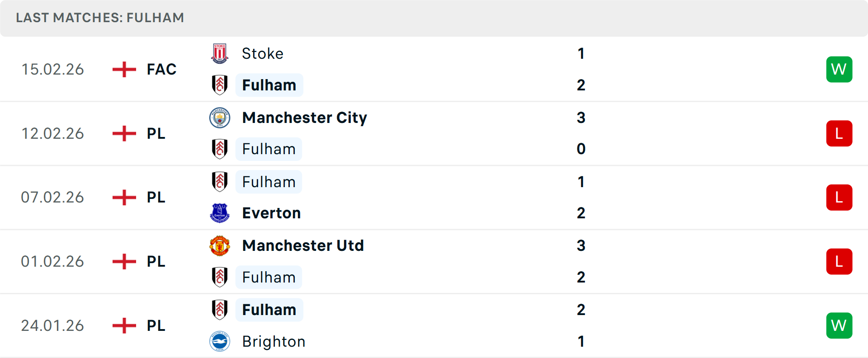Select the Manchester City badge icon
The height and width of the screenshot is (358, 868).
220,118
